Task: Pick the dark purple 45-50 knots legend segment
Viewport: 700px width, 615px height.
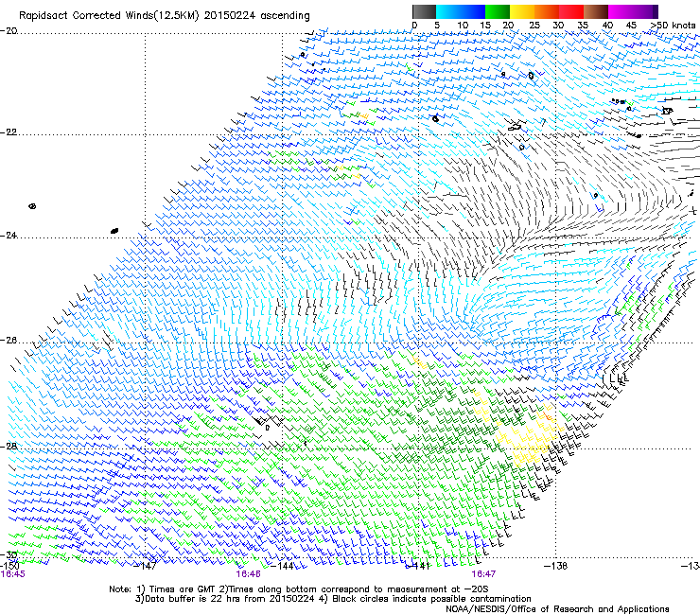Action: pos(645,11)
